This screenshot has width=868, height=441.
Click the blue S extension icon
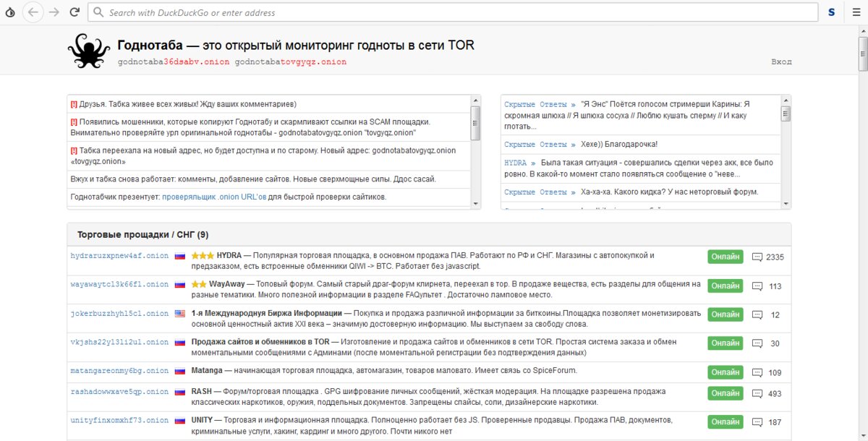832,12
